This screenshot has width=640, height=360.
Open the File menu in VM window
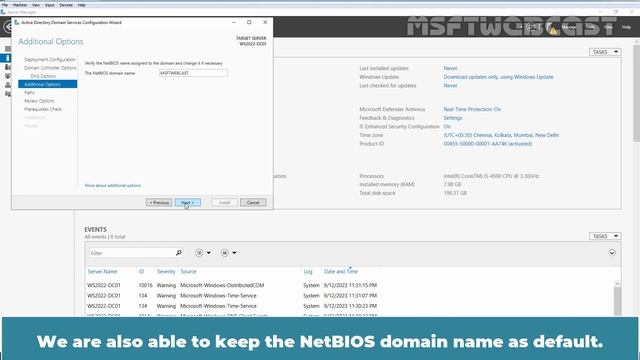[x=4, y=5]
